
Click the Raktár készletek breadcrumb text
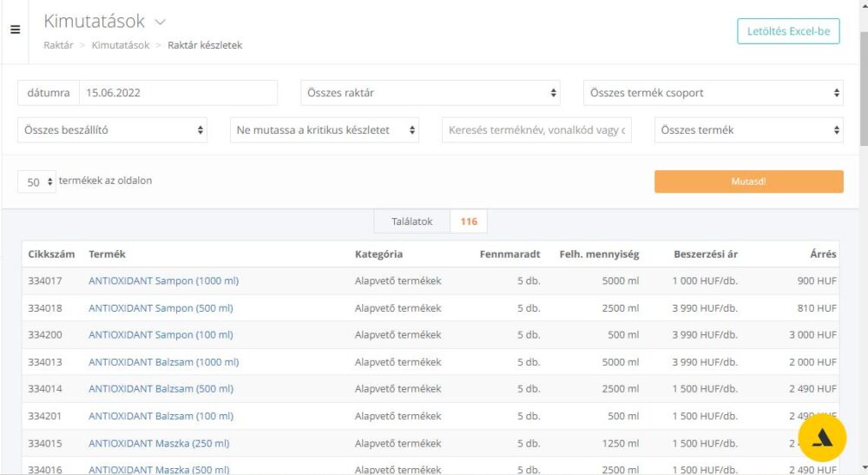point(205,45)
